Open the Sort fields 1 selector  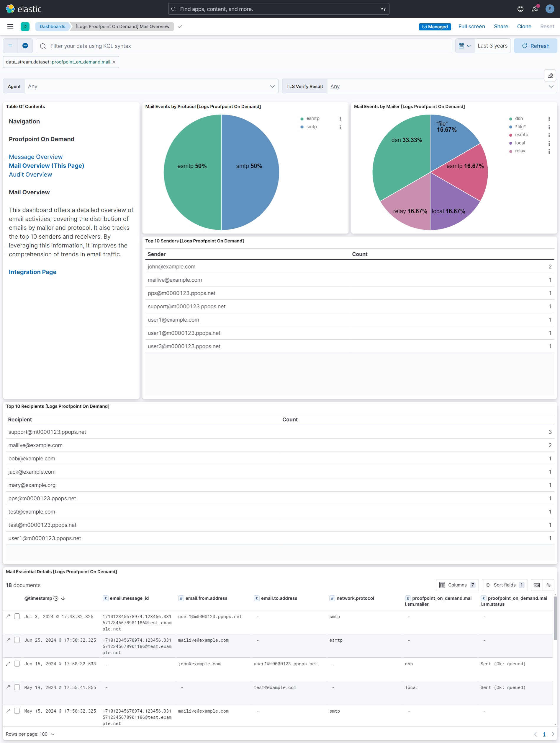pyautogui.click(x=505, y=585)
